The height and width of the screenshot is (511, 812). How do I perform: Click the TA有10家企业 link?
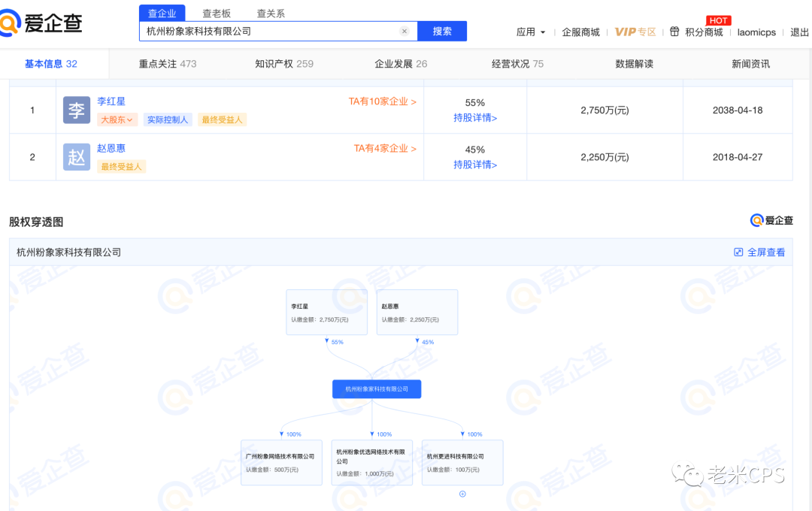(x=382, y=101)
